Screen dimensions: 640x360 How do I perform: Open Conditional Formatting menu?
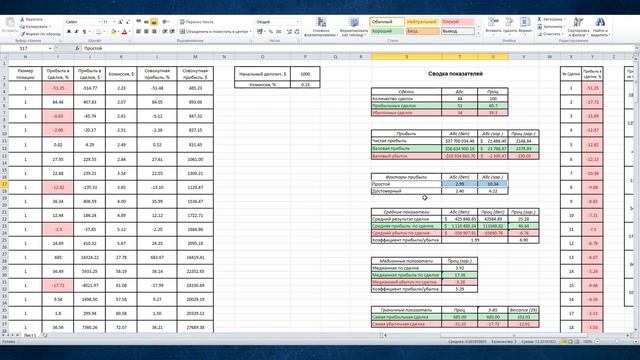click(321, 27)
